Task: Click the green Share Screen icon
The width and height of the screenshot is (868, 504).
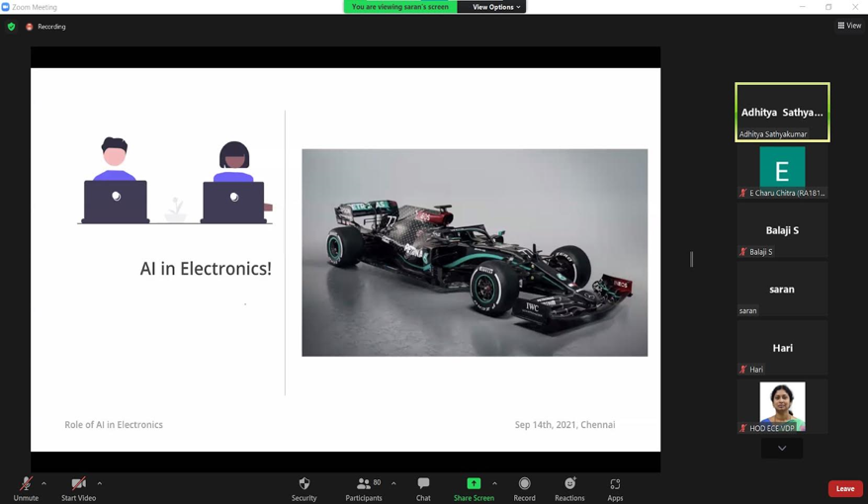Action: coord(474,483)
